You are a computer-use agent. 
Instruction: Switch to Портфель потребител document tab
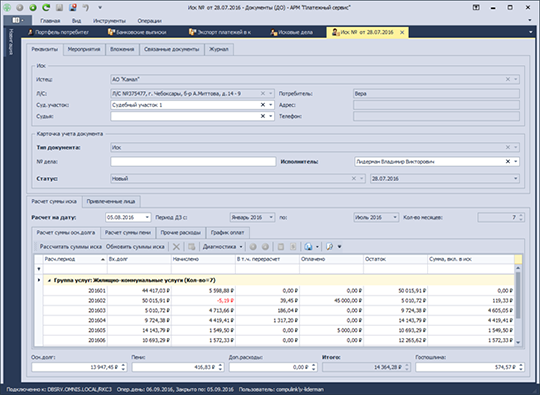click(x=58, y=32)
